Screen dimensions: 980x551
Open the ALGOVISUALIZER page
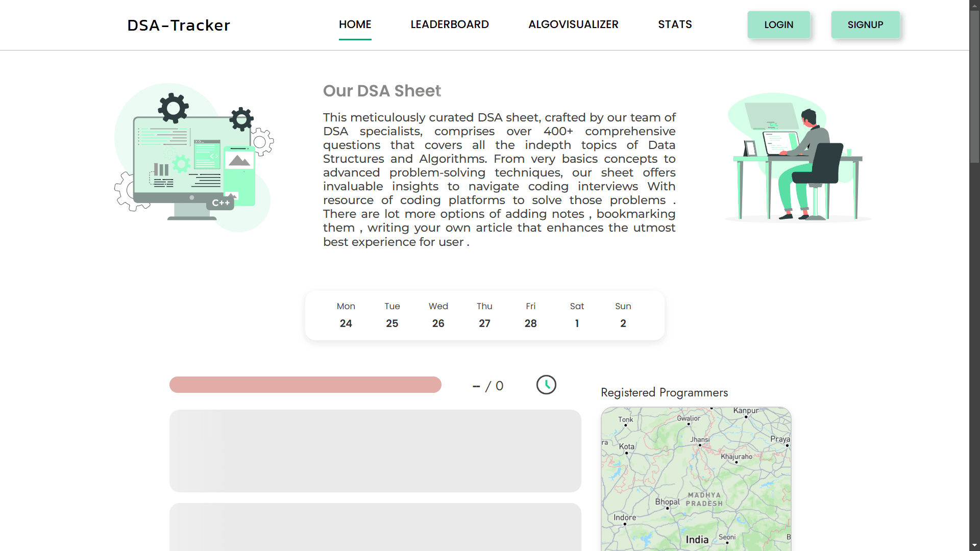pos(573,24)
